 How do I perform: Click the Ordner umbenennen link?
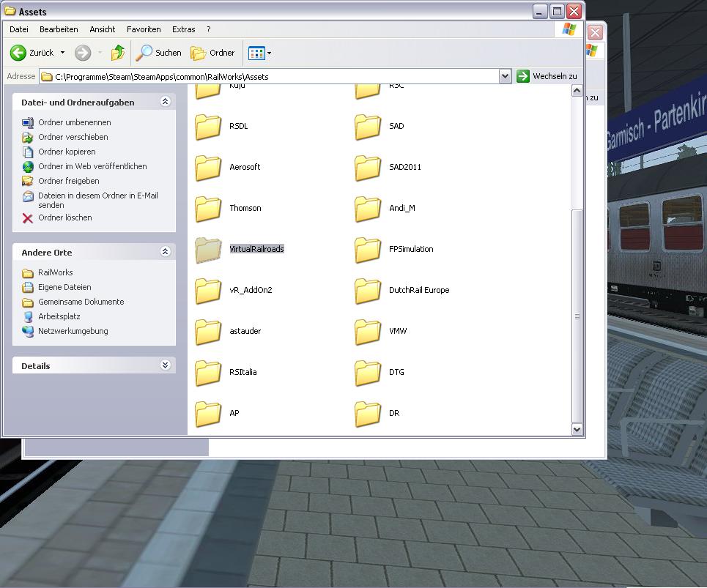click(75, 122)
